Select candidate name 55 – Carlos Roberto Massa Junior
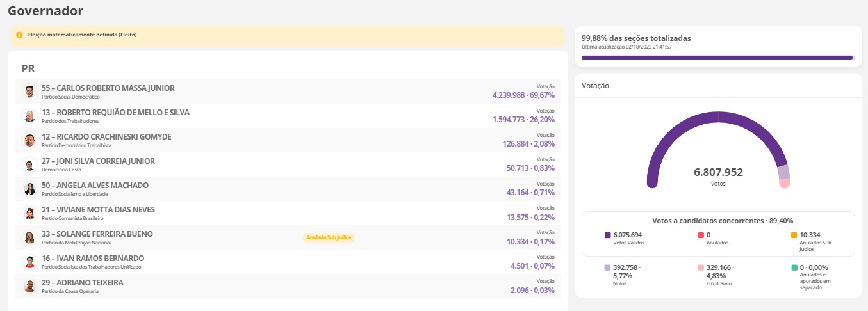The width and height of the screenshot is (868, 311). click(108, 88)
